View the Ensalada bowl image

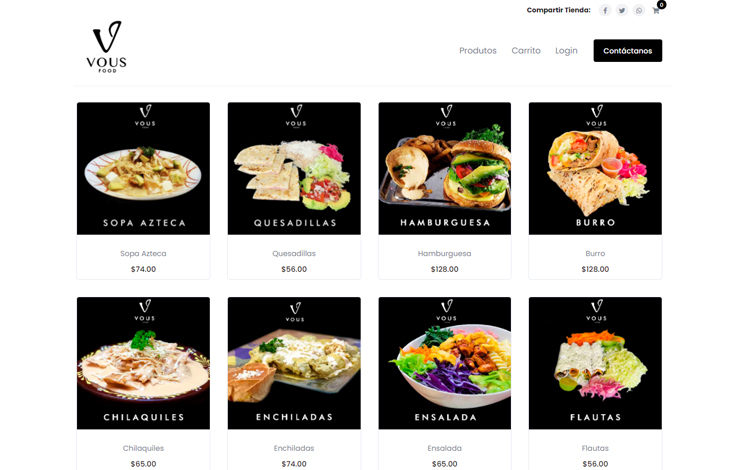(445, 363)
